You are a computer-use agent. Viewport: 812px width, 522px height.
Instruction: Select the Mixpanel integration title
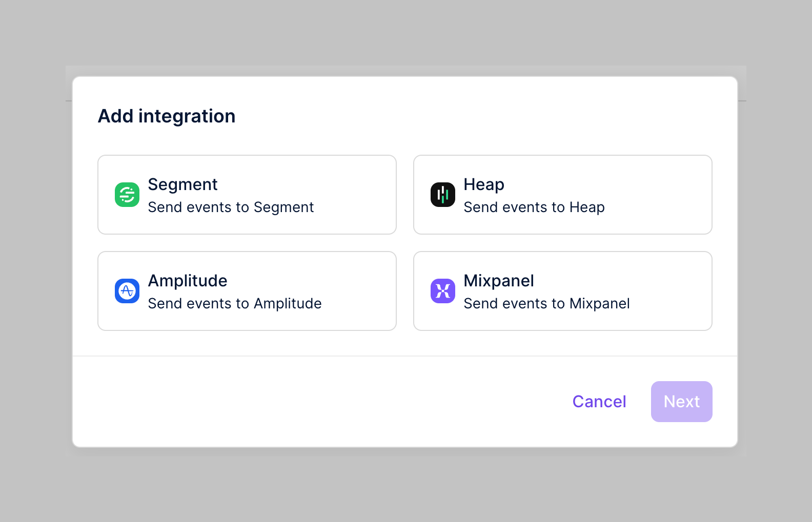(498, 281)
